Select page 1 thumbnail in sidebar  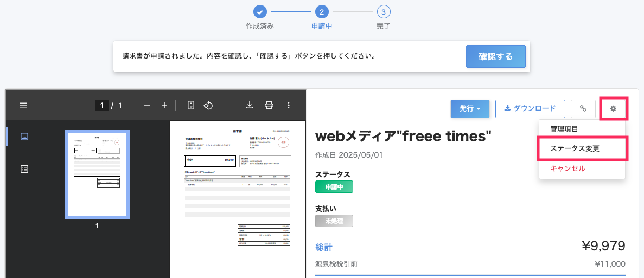[x=97, y=174]
